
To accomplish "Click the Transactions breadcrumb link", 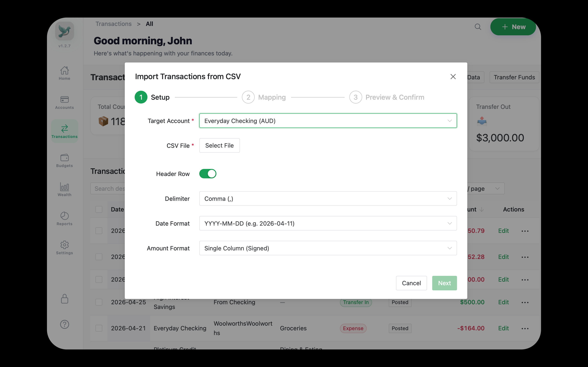I will coord(114,23).
